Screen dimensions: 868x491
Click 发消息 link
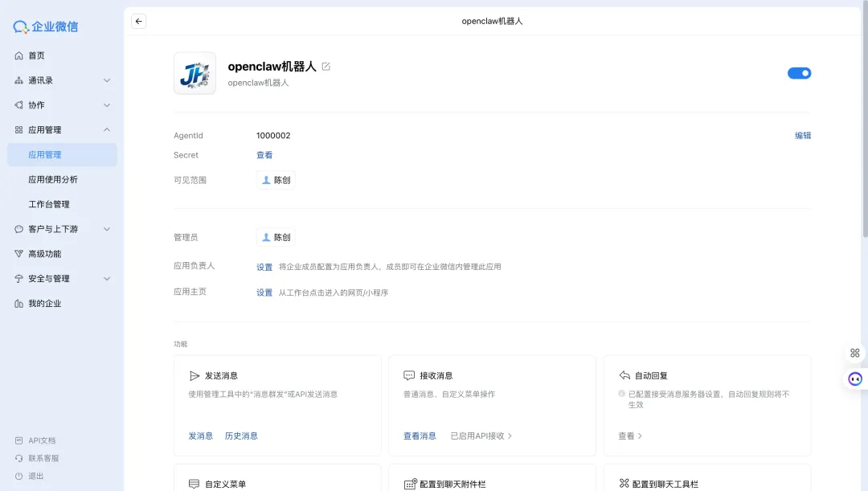point(200,436)
